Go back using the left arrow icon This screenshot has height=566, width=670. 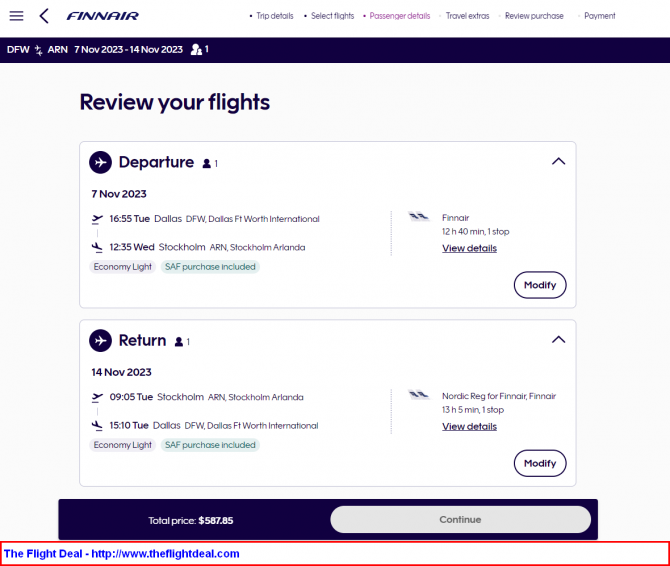click(44, 16)
